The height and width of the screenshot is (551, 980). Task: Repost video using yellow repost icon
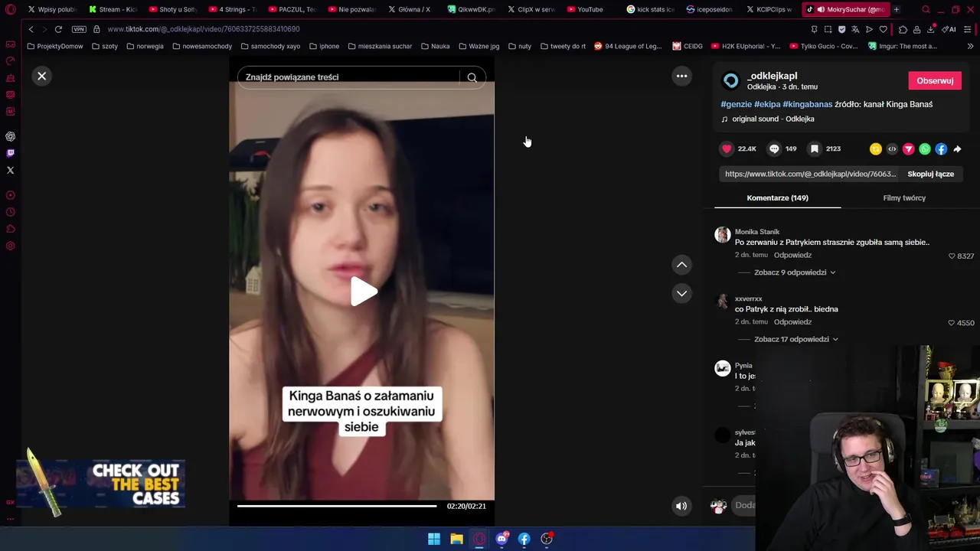tap(876, 149)
